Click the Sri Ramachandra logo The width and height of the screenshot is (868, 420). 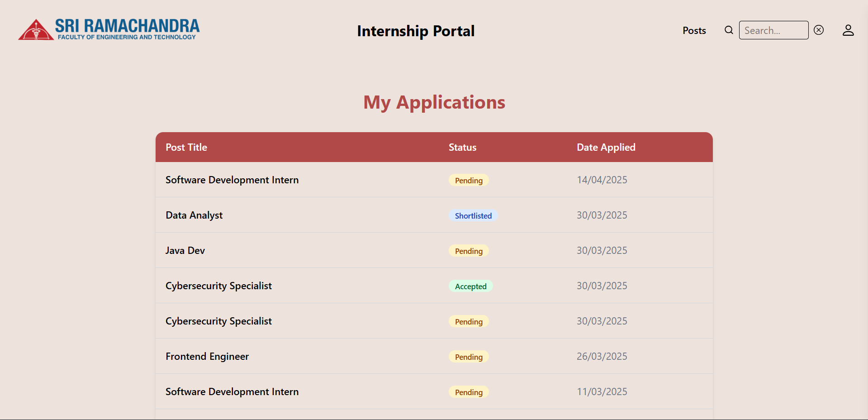point(109,29)
